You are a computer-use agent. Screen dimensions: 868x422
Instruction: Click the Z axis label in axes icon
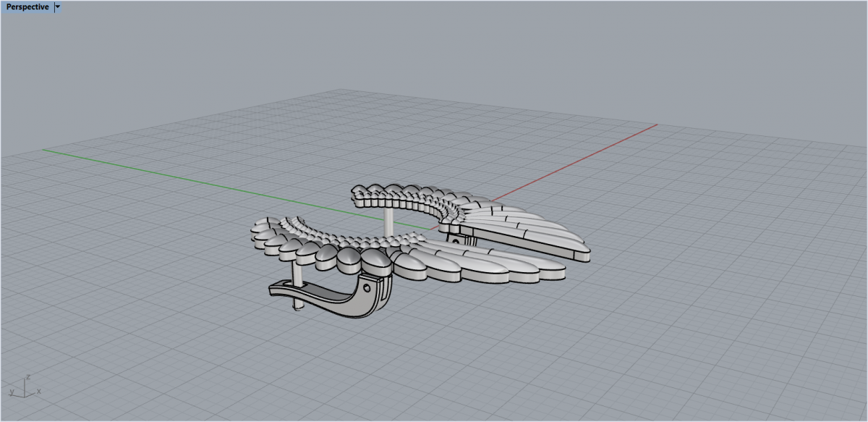coord(27,377)
